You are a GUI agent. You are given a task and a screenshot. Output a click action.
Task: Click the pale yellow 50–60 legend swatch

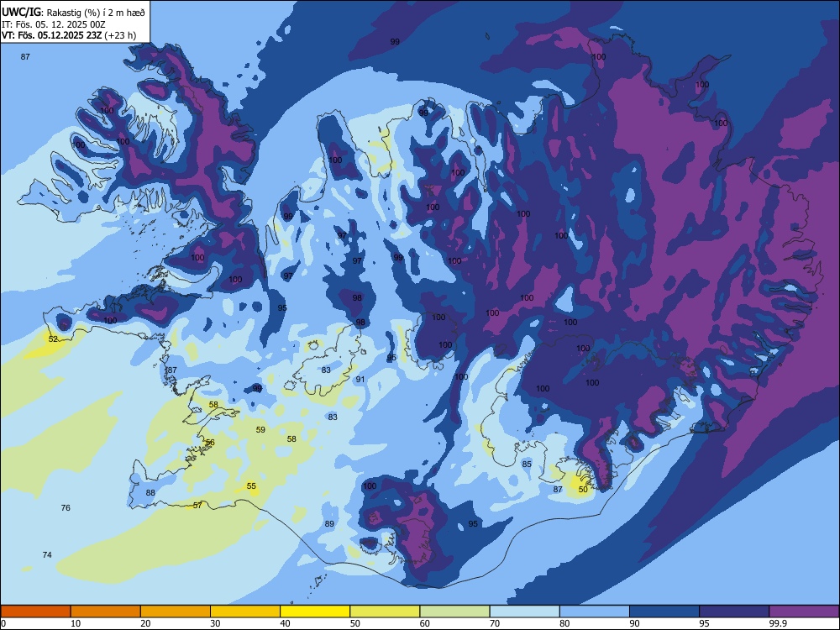pos(385,612)
